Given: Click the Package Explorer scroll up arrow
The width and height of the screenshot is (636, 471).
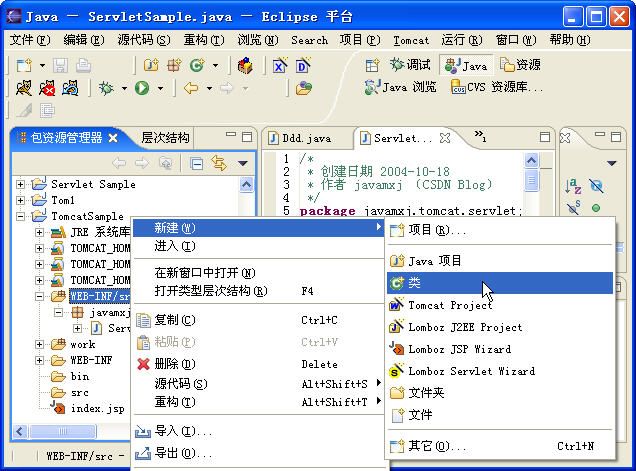Looking at the screenshot, I should (x=246, y=185).
